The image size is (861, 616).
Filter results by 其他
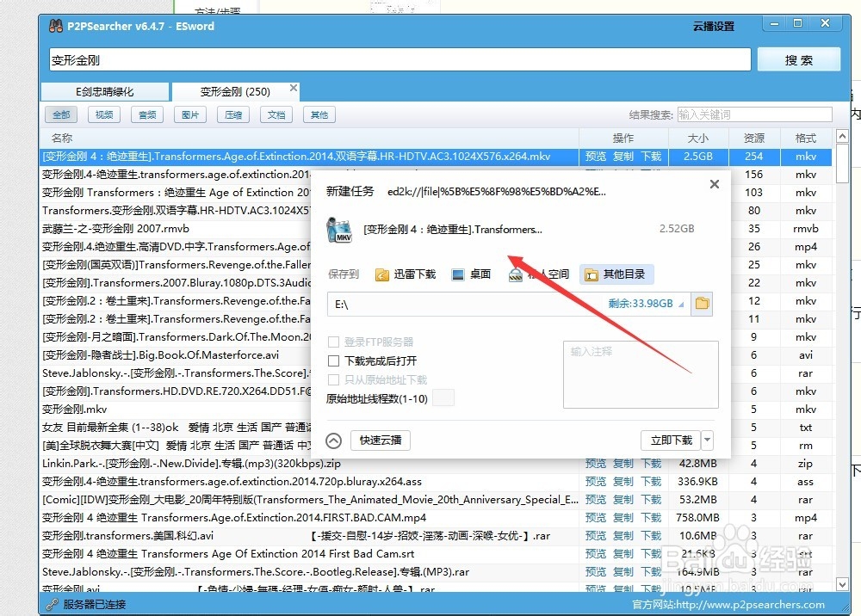coord(319,114)
